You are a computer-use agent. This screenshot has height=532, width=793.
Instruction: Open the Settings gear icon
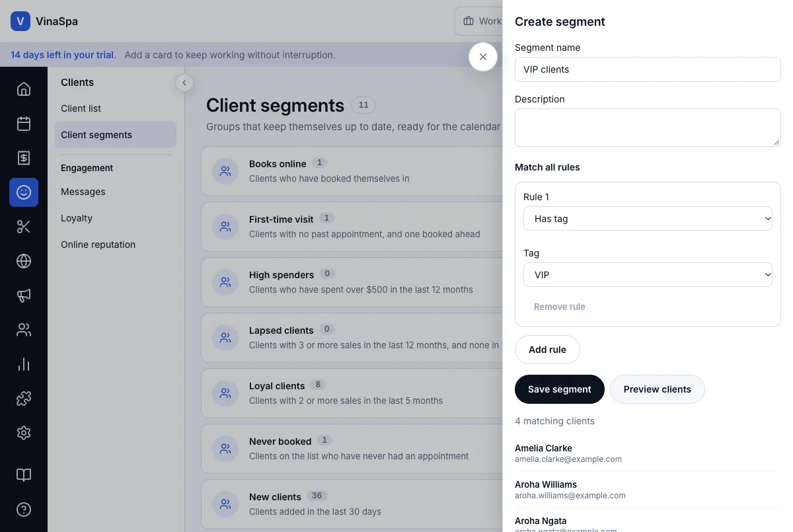click(24, 433)
